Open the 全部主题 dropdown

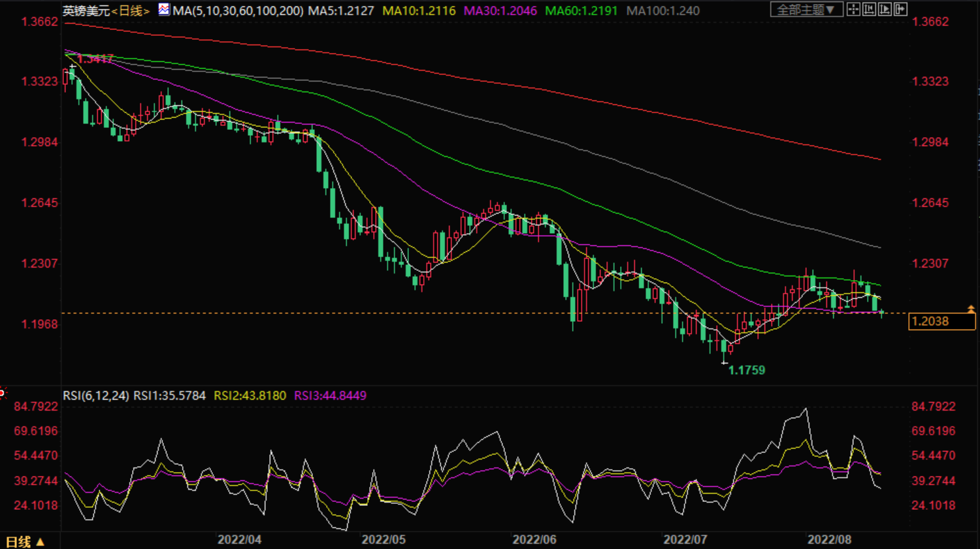807,9
